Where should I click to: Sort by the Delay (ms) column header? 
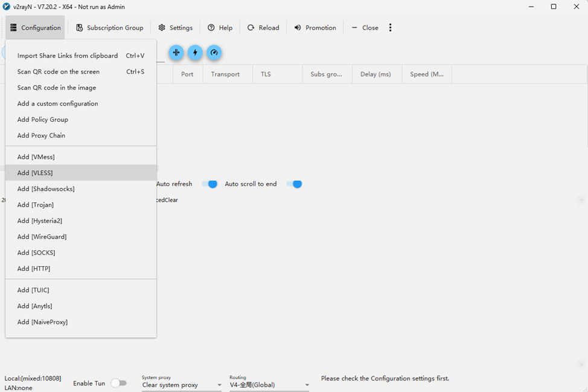pyautogui.click(x=377, y=74)
